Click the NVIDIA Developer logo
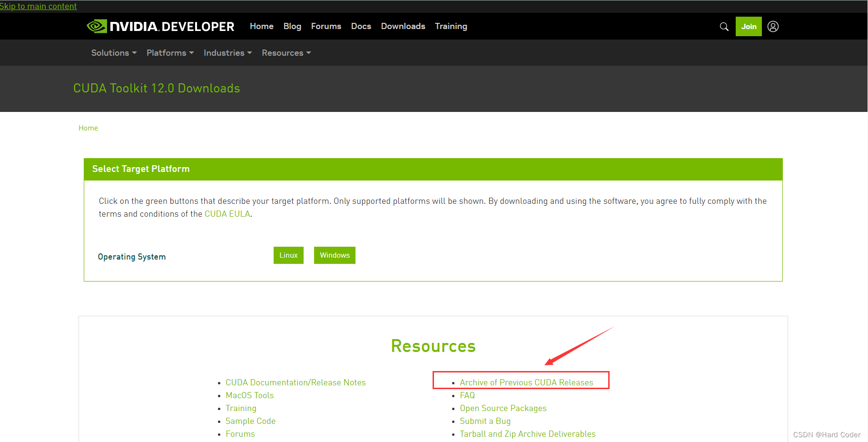Viewport: 868px width, 442px height. [x=160, y=26]
